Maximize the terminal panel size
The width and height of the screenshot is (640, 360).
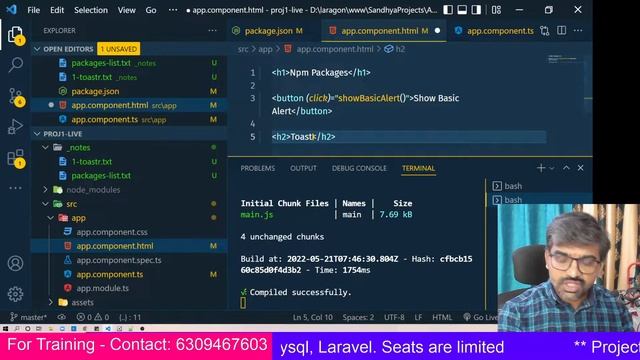pos(566,168)
